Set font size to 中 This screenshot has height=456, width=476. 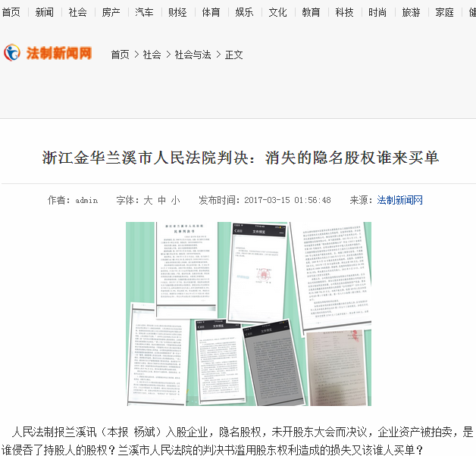(161, 200)
